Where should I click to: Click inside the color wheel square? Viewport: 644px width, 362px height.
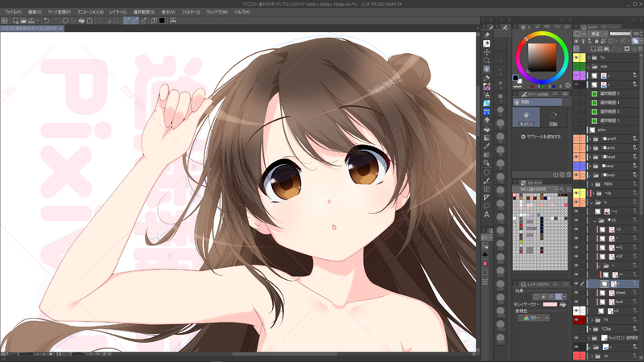coord(542,57)
